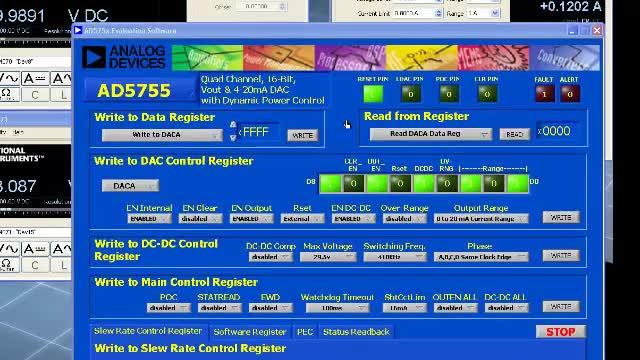Toggle the RESET PIN green indicator
The width and height of the screenshot is (640, 360).
[x=373, y=94]
